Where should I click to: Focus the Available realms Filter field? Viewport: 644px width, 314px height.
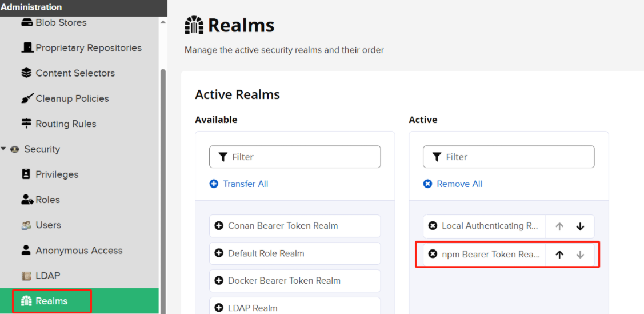point(295,157)
